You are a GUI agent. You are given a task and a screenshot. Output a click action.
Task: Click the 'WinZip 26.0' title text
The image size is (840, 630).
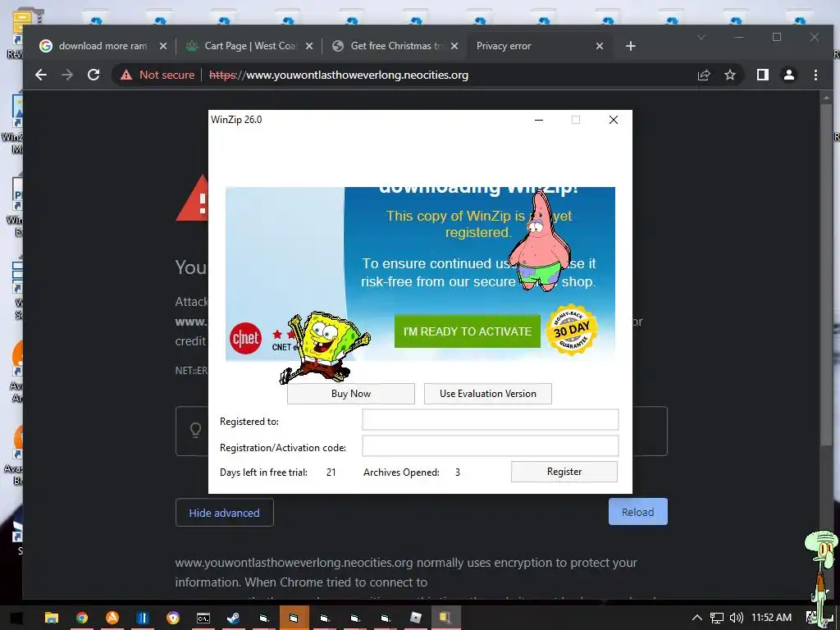coord(236,120)
